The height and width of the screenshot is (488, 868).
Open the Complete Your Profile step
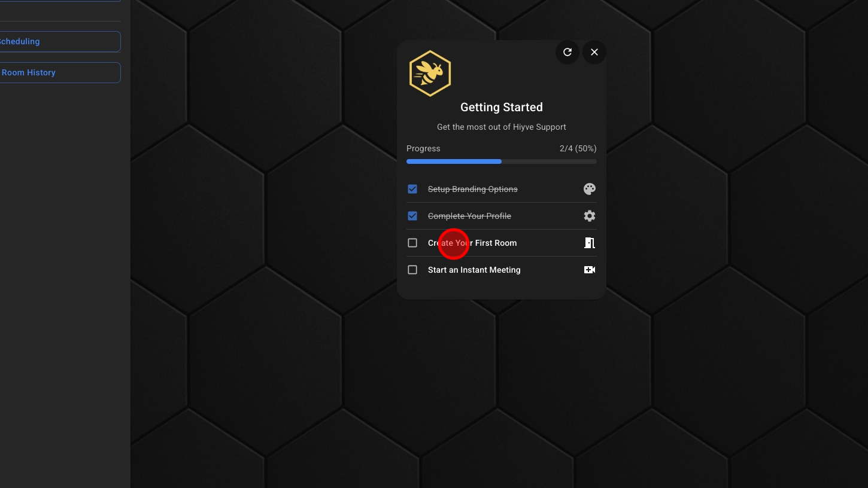469,216
